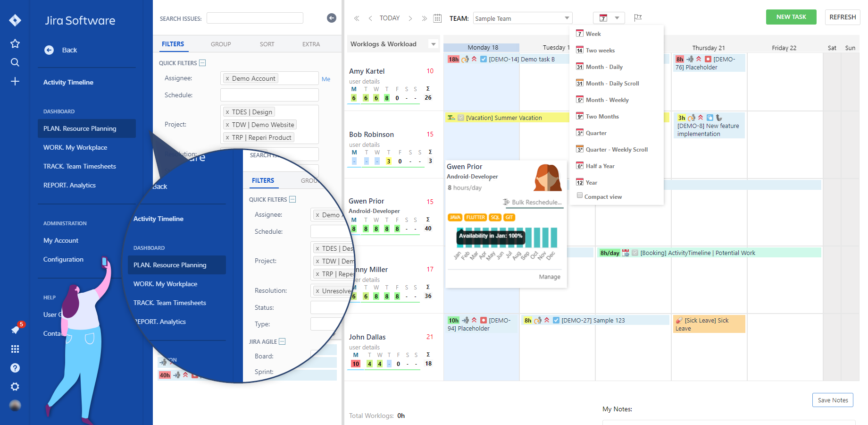Click Manage link in Gwen Prior card
This screenshot has width=868, height=425.
[550, 277]
